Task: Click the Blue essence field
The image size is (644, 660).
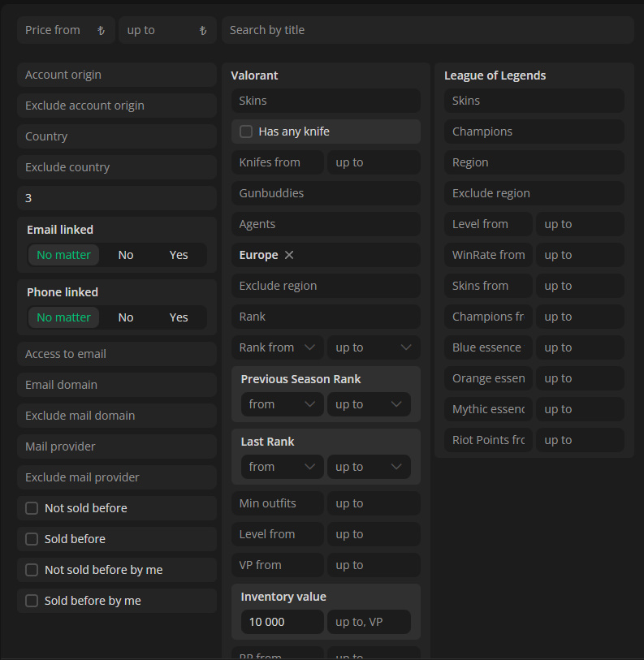Action: (488, 347)
